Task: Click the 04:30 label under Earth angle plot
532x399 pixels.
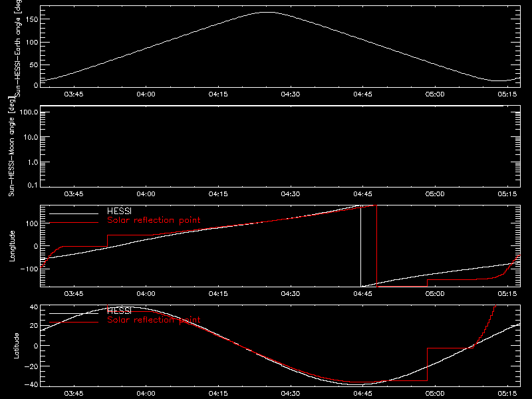Action: click(x=291, y=94)
